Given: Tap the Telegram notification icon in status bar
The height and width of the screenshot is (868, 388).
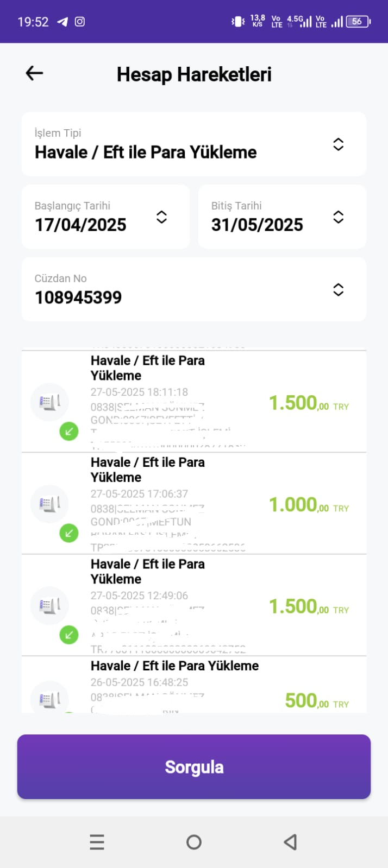Looking at the screenshot, I should click(62, 22).
